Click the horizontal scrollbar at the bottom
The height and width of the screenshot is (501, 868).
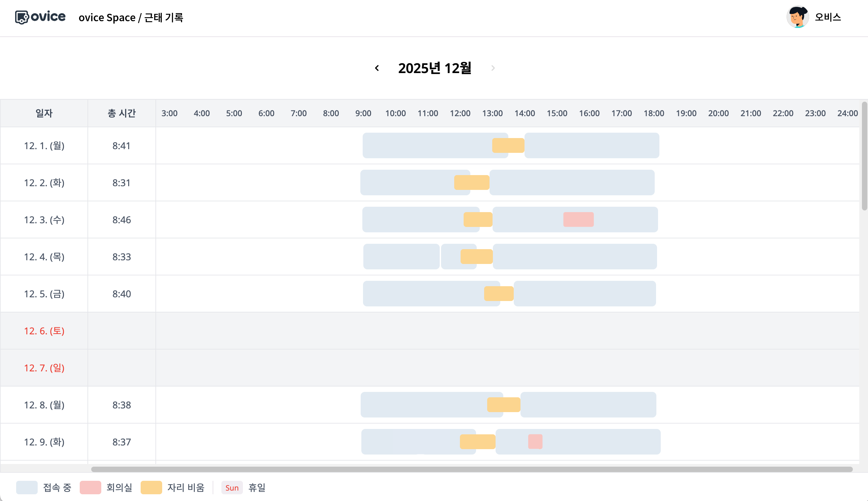tap(472, 469)
